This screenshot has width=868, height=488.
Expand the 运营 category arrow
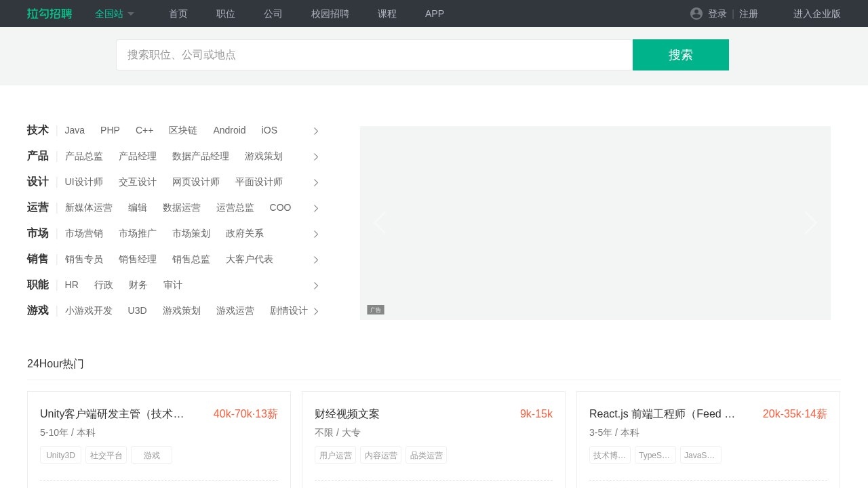point(315,208)
